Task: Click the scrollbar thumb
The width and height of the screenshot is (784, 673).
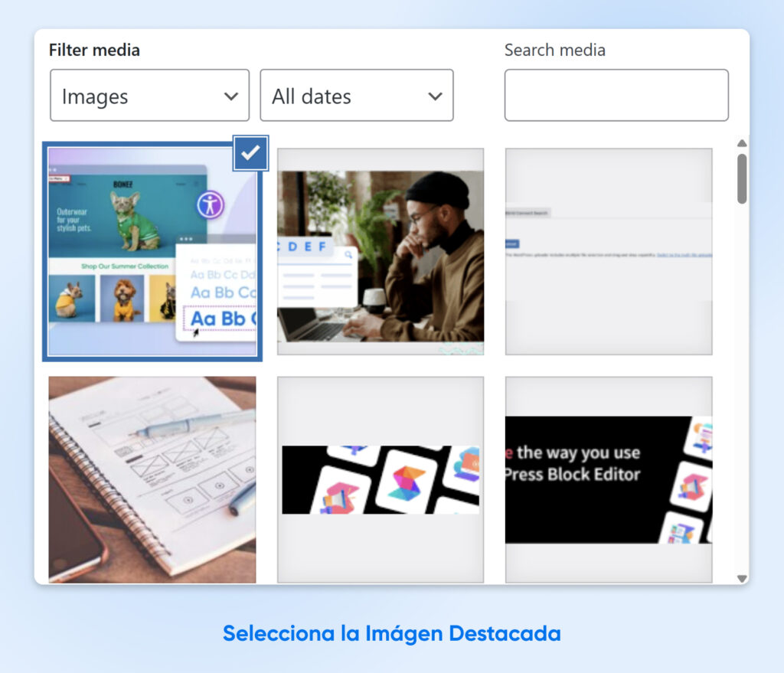Action: pos(740,176)
